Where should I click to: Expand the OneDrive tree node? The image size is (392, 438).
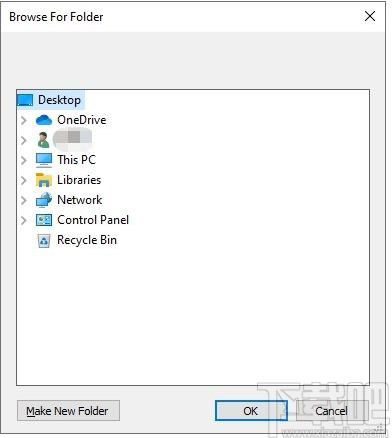click(x=24, y=120)
